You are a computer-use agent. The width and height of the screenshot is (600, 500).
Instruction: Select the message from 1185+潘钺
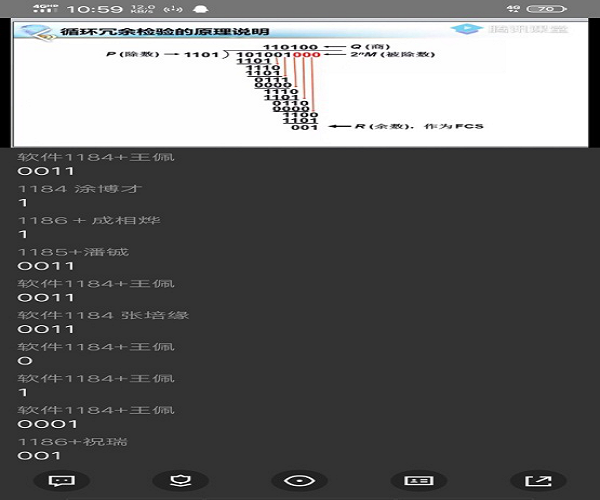tap(73, 252)
